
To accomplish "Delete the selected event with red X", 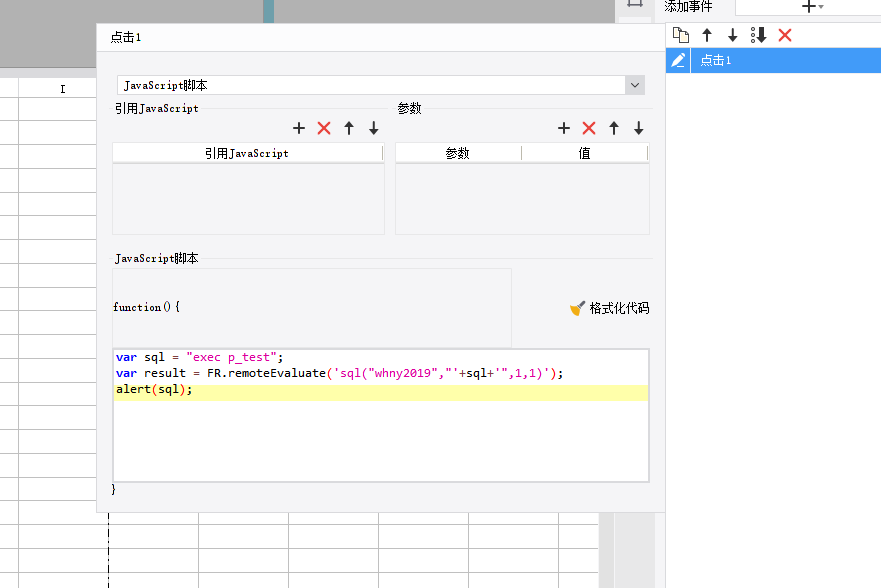I will (x=785, y=35).
